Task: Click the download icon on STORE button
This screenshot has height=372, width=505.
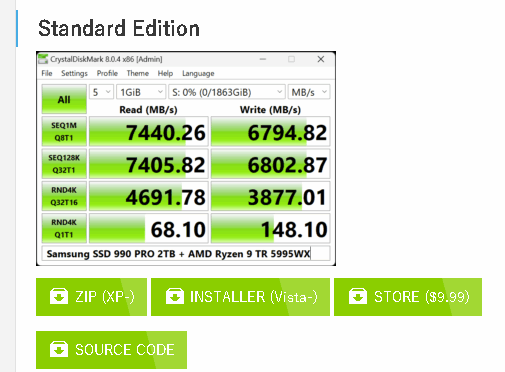Action: pyautogui.click(x=358, y=296)
